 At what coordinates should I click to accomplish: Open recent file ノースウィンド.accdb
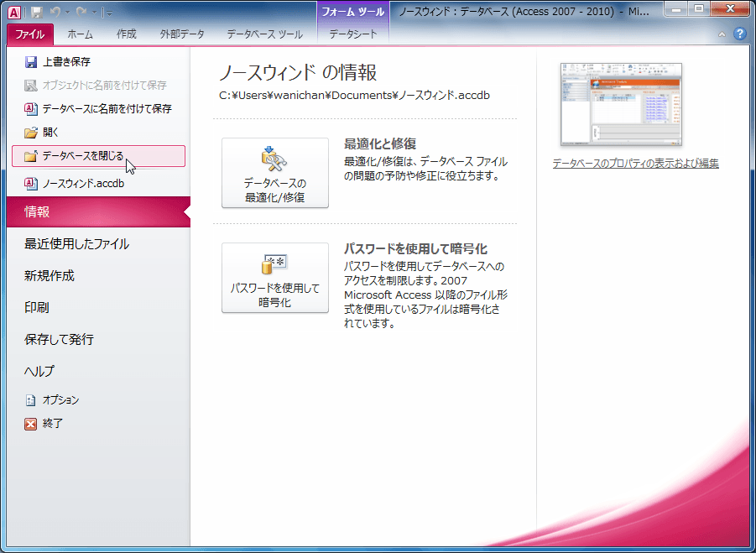coord(98,184)
